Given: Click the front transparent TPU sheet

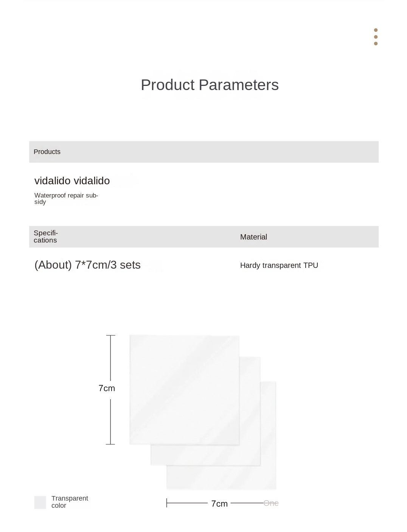Looking at the screenshot, I should [184, 389].
